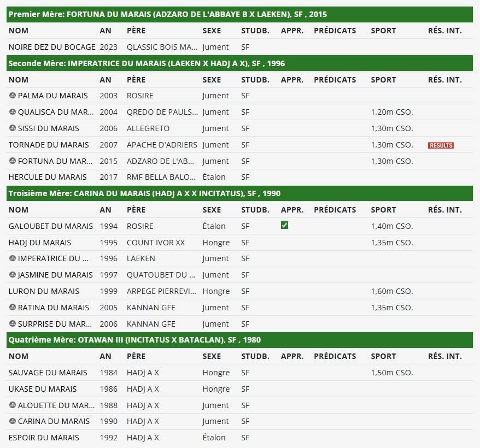The width and height of the screenshot is (480, 448).
Task: Open UKASE DU MARAIS horse name
Action: point(43,389)
